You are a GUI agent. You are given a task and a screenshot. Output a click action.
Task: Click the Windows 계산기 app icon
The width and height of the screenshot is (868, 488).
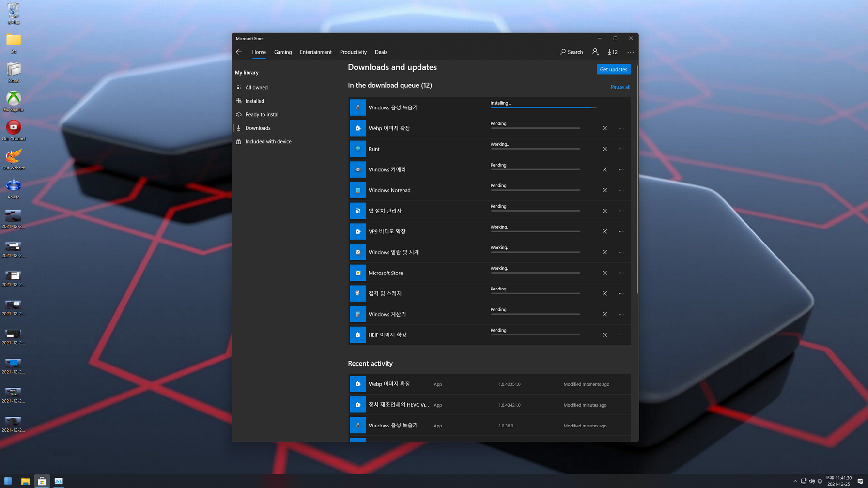(358, 314)
